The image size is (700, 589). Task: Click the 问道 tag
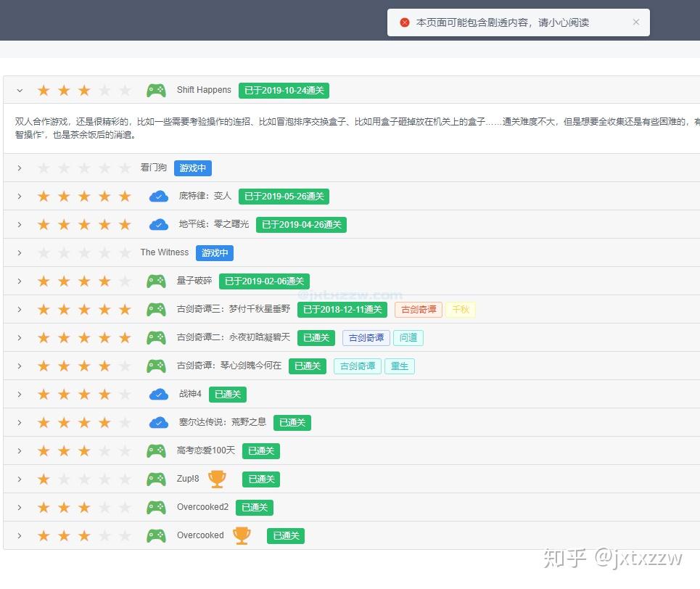coord(408,337)
